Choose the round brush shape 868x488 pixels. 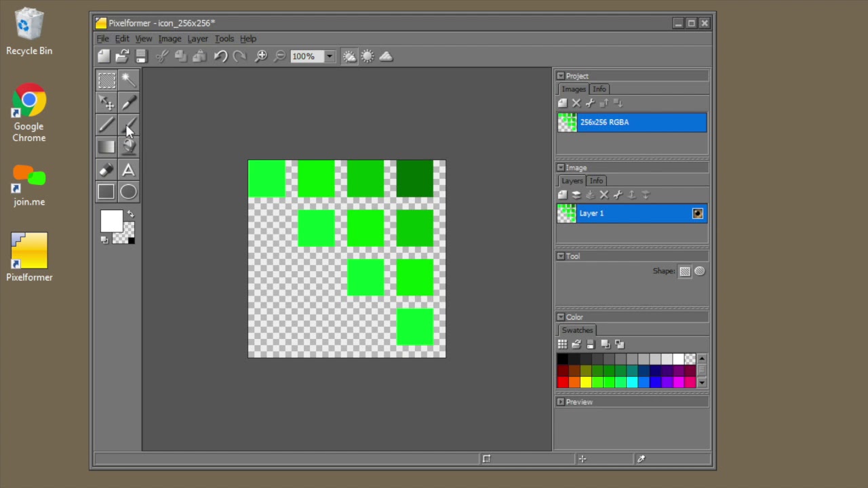click(x=699, y=271)
